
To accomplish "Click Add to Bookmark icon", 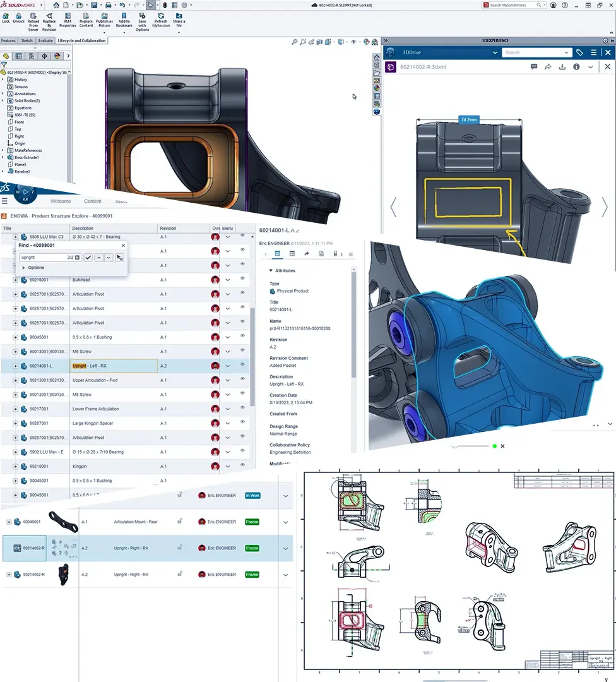I will click(x=124, y=16).
